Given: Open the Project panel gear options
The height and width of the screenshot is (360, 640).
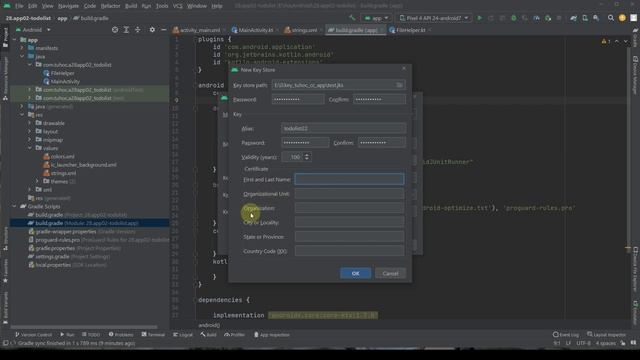Looking at the screenshot, I should click(x=152, y=30).
